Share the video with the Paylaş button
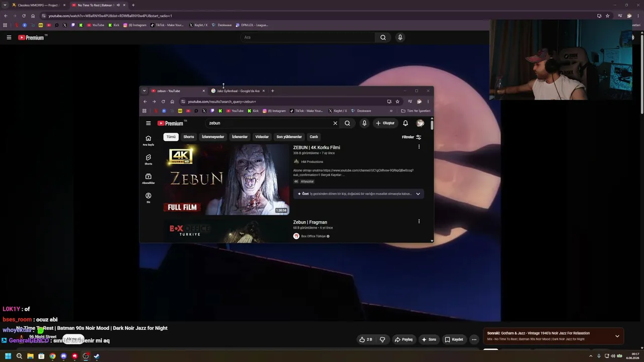This screenshot has width=644, height=362. click(x=404, y=339)
